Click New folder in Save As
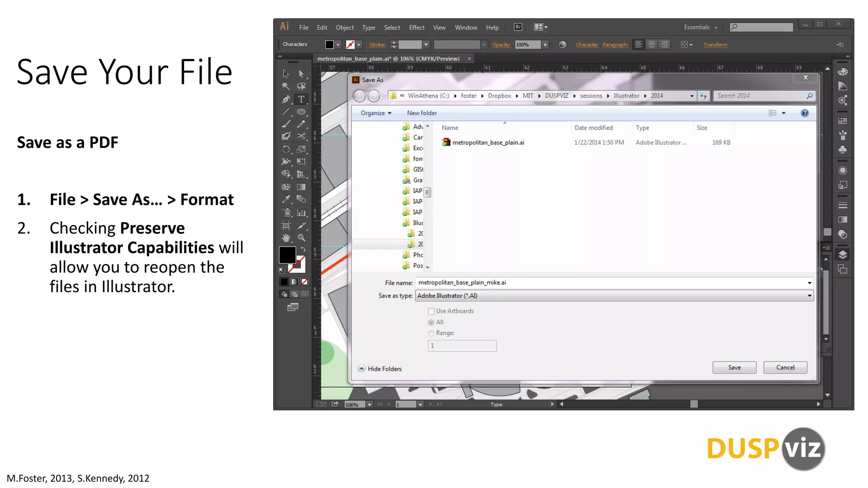 [422, 113]
